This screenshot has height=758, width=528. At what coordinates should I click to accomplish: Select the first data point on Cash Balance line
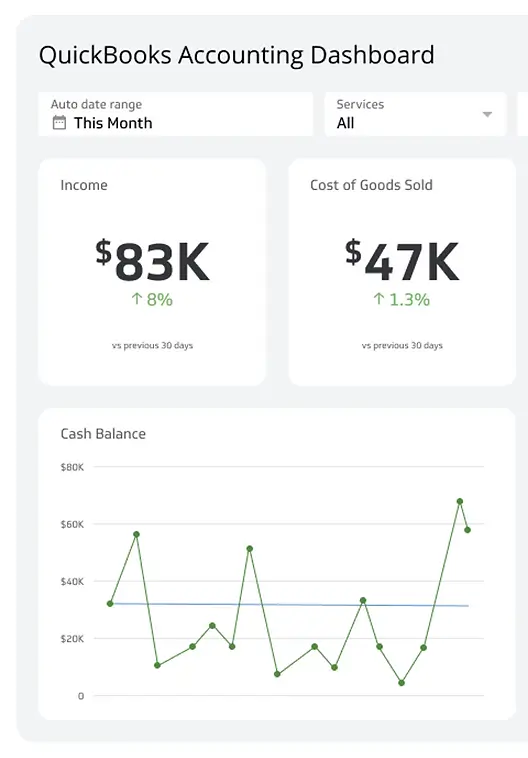pos(110,603)
